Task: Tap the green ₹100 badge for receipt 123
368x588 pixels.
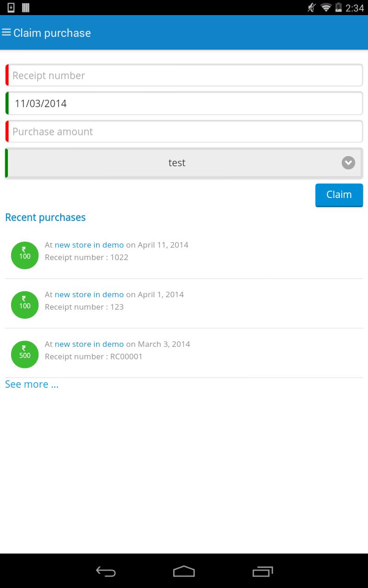Action: coord(25,305)
